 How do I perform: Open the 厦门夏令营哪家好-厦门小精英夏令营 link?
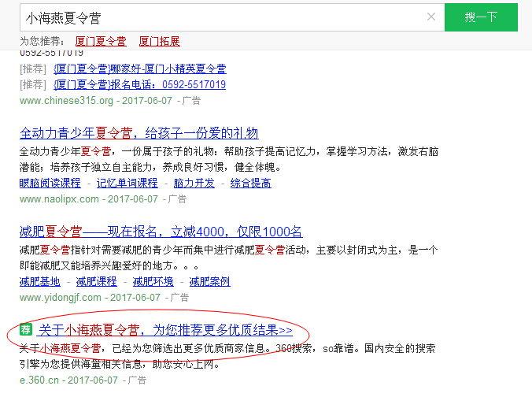(x=140, y=69)
